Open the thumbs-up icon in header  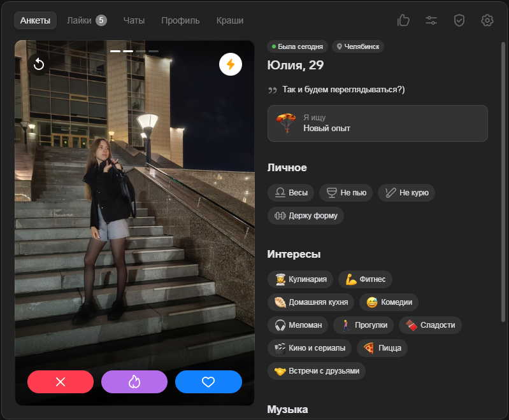[x=403, y=20]
